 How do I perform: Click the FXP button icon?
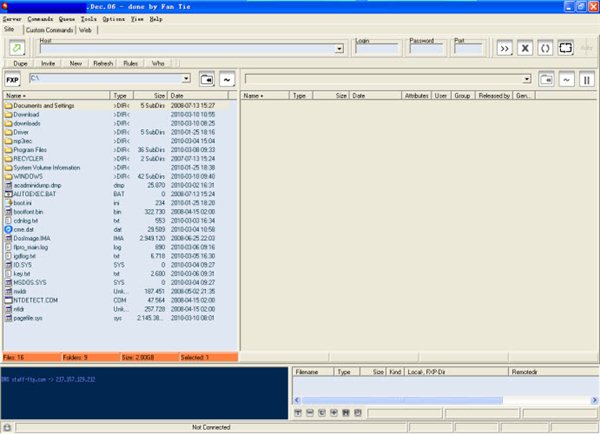[x=12, y=78]
